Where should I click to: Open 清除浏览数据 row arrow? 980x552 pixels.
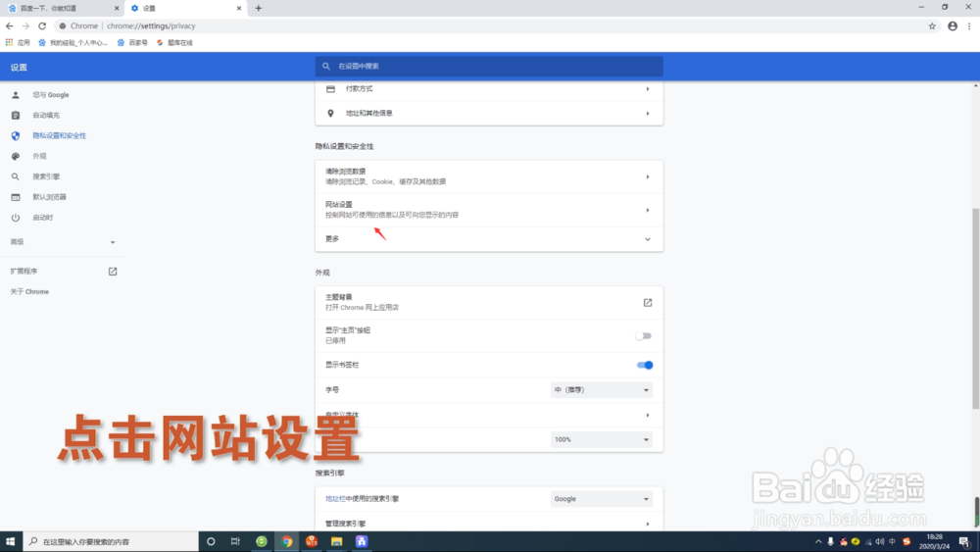tap(648, 176)
